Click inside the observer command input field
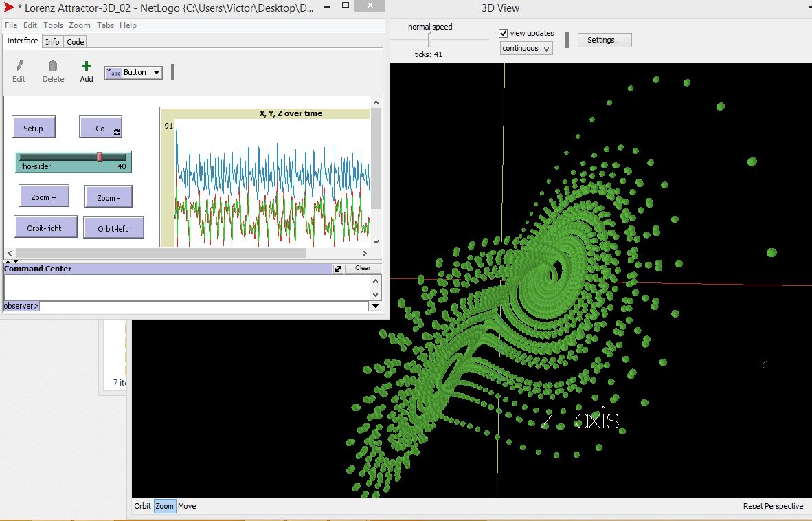812x521 pixels. tap(199, 305)
